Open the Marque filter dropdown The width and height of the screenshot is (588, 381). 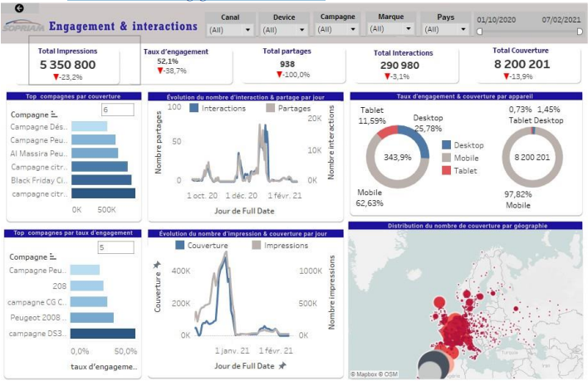tap(390, 29)
